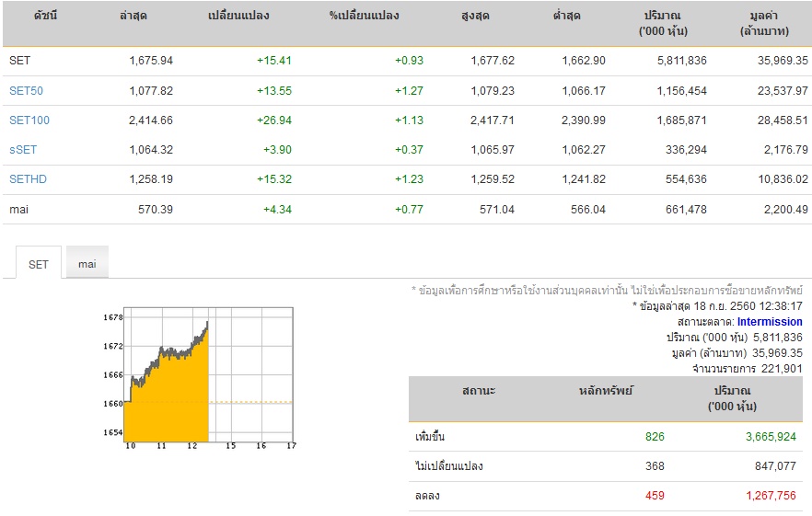
Task: Click SET50 value 23,537.97
Action: click(x=783, y=90)
